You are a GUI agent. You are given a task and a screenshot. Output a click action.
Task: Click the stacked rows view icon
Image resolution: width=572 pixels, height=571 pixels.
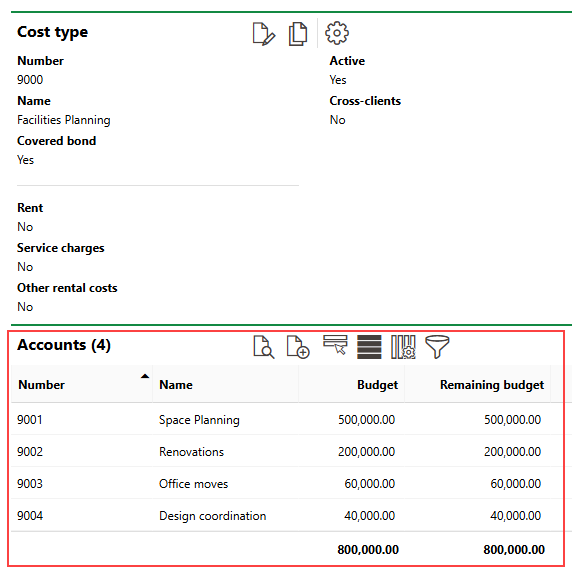coord(369,347)
